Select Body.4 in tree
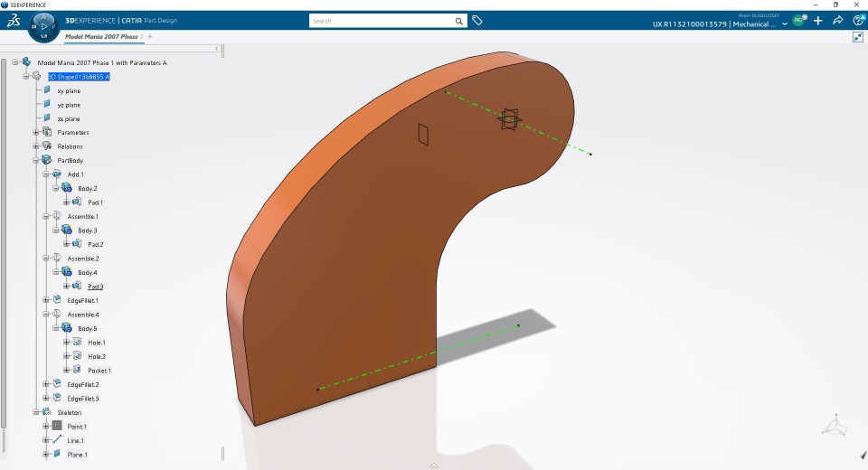The height and width of the screenshot is (470, 868). [x=88, y=272]
